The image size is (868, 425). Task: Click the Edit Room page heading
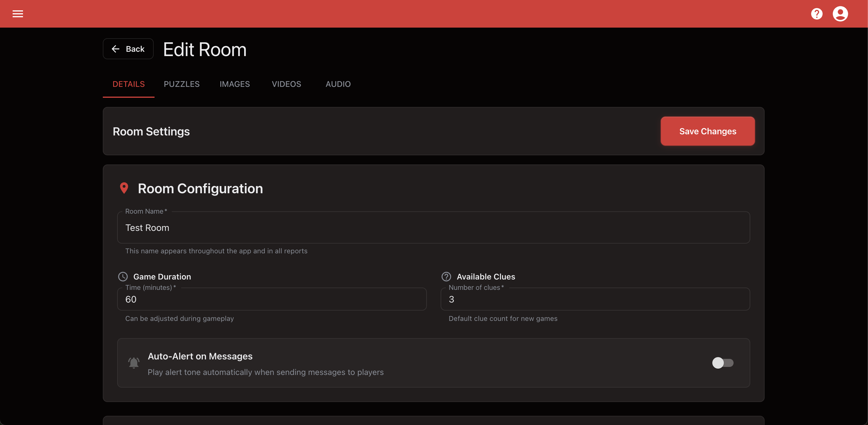click(x=205, y=49)
